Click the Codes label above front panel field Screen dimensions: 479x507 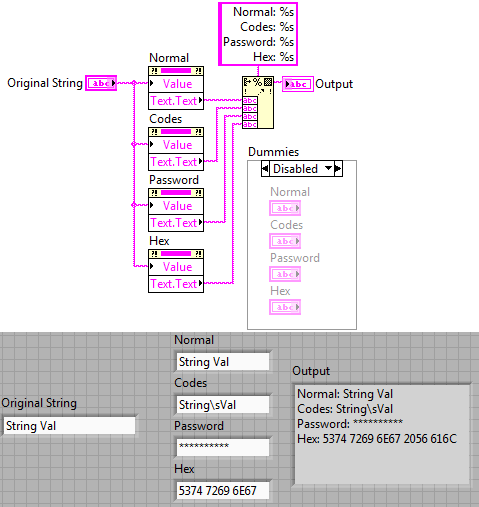[190, 383]
